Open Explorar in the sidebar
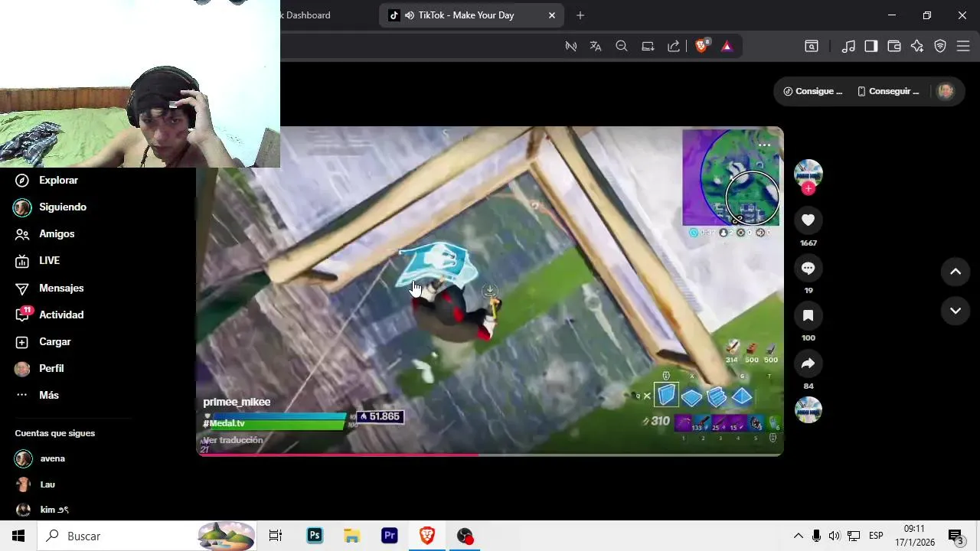Image resolution: width=980 pixels, height=551 pixels. pyautogui.click(x=47, y=180)
